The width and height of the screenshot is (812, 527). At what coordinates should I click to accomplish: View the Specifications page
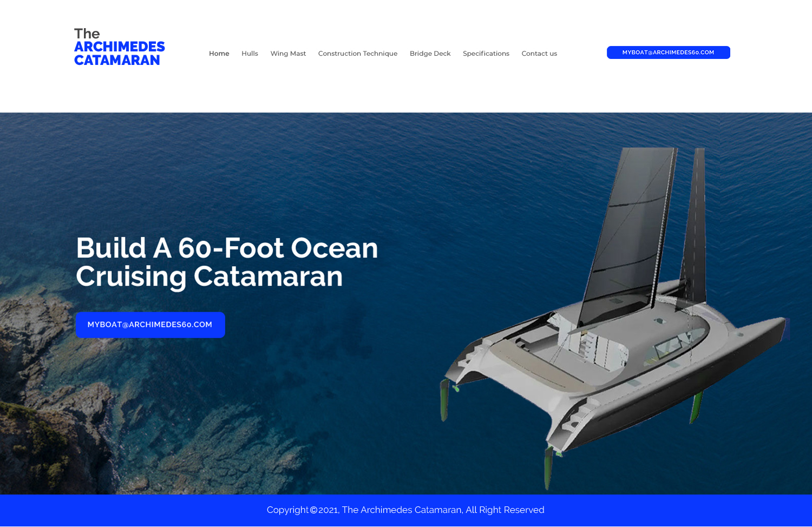[486, 54]
